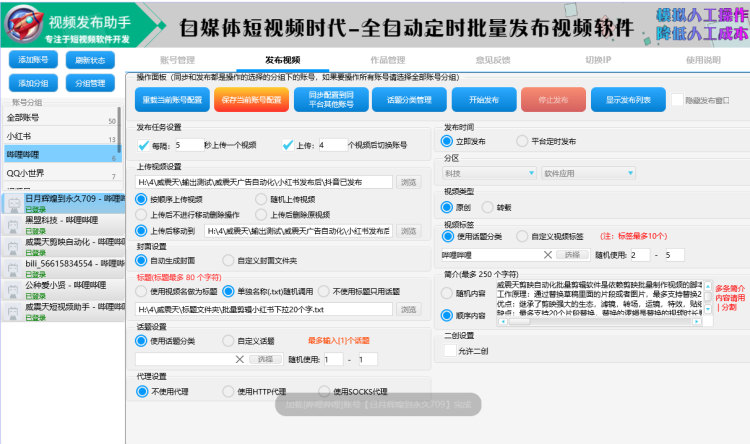The width and height of the screenshot is (750, 444).
Task: Select 随机内容 intro radio button
Action: [x=447, y=293]
